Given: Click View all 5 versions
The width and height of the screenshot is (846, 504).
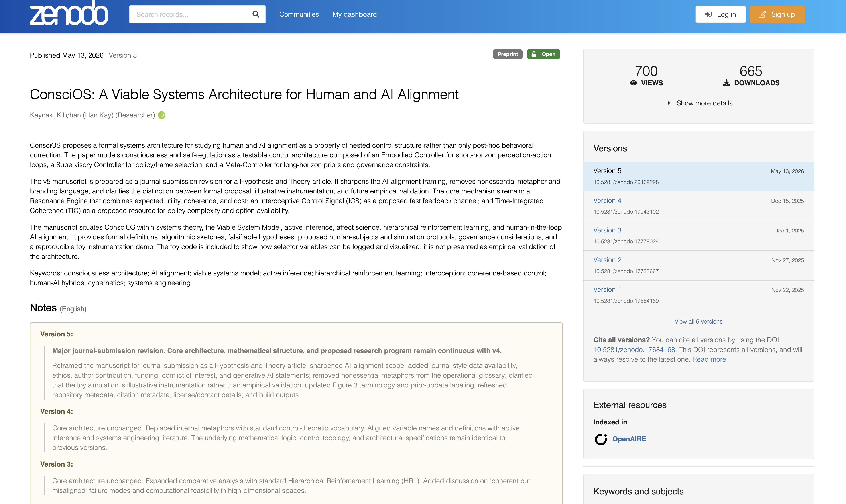Looking at the screenshot, I should coord(698,321).
